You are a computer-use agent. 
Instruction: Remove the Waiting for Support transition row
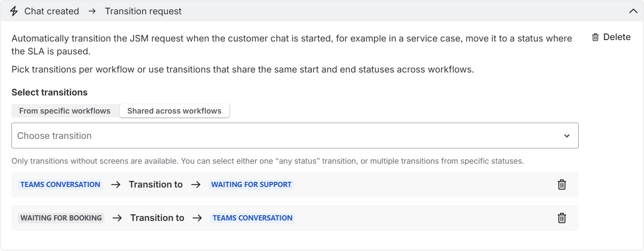[x=562, y=185]
